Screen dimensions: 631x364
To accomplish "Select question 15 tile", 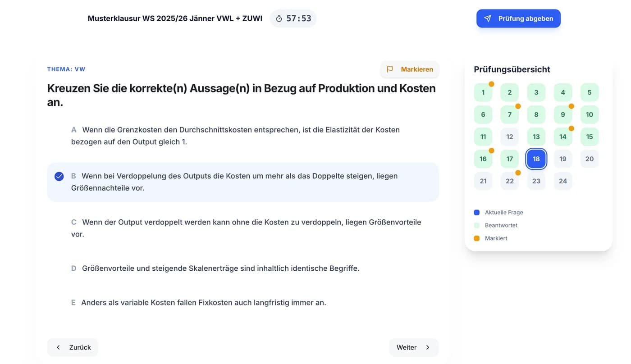I will click(590, 136).
